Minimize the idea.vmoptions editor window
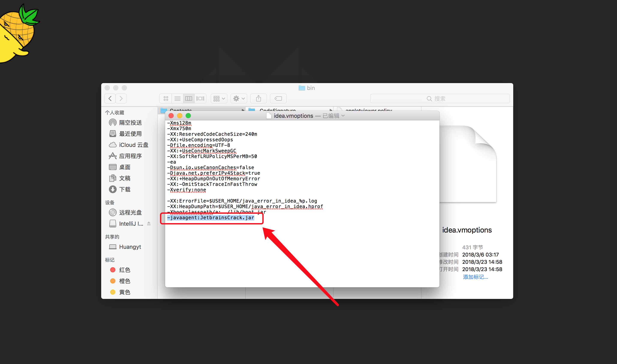This screenshot has width=617, height=364. pos(180,116)
